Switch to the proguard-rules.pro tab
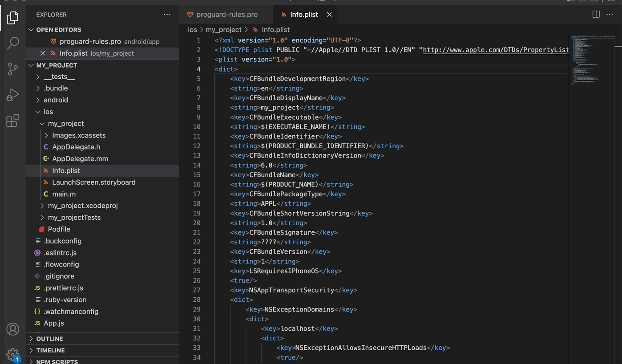 click(x=226, y=15)
